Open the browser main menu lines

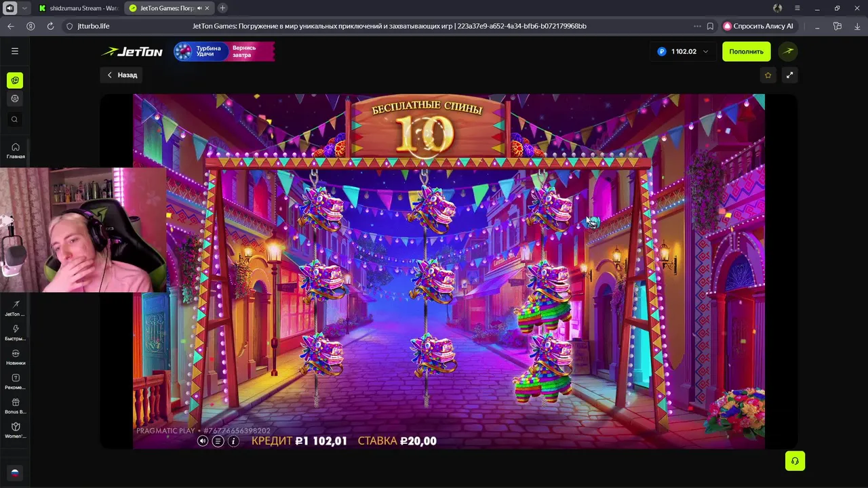point(797,8)
